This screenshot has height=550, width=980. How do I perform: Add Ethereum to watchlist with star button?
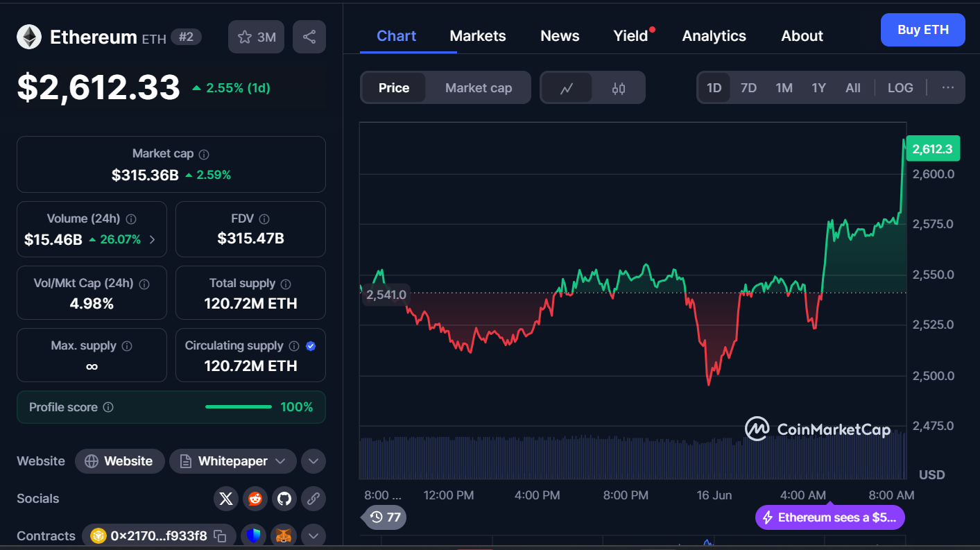click(x=257, y=37)
